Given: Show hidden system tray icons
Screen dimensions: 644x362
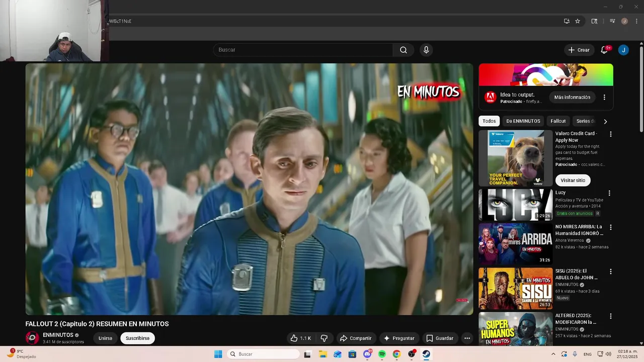Looking at the screenshot, I should point(553,354).
